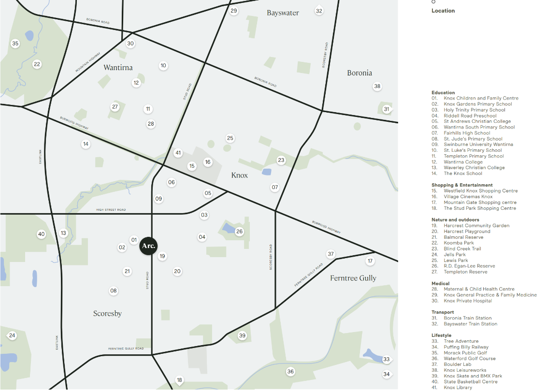Click map marker 11 Templeton Primary
The height and width of the screenshot is (392, 546).
pyautogui.click(x=148, y=109)
